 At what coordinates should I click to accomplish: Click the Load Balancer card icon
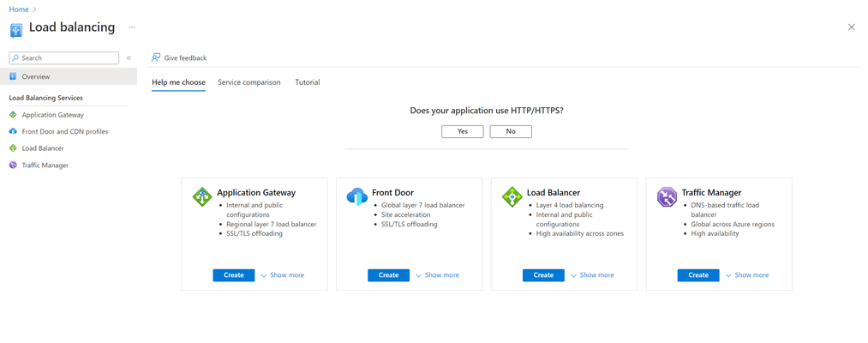click(x=512, y=196)
